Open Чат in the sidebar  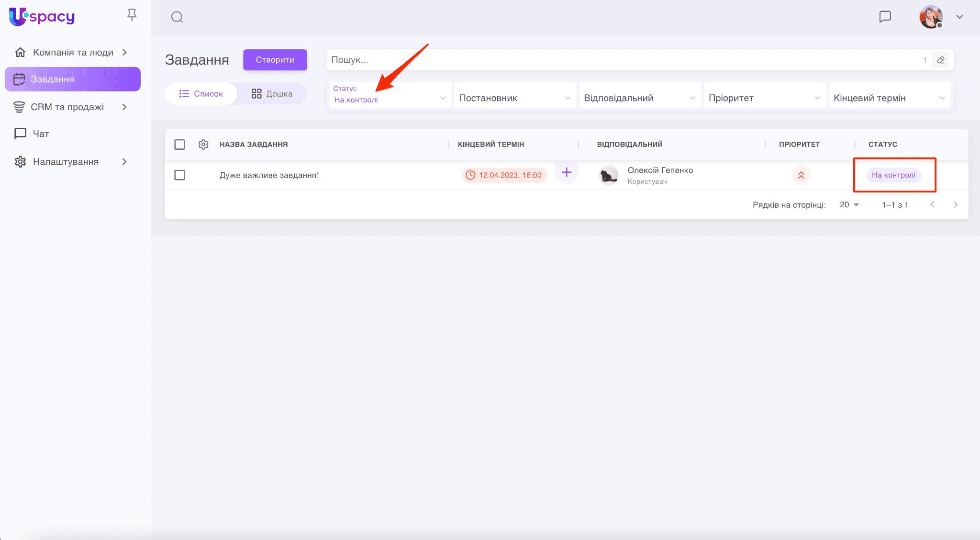click(41, 134)
